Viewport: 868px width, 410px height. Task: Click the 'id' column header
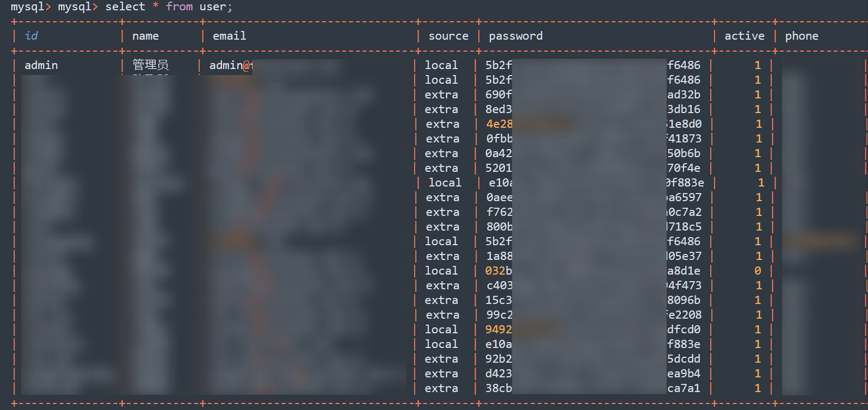click(x=32, y=36)
